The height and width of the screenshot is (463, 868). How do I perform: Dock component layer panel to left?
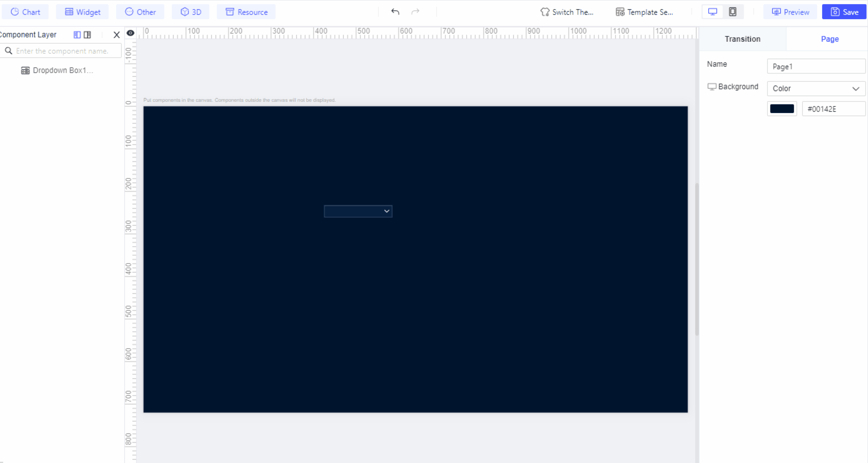coord(77,35)
